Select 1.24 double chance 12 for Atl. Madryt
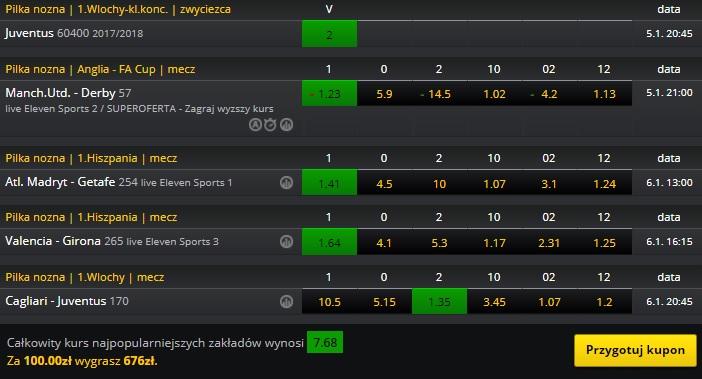The width and height of the screenshot is (702, 379). [604, 183]
